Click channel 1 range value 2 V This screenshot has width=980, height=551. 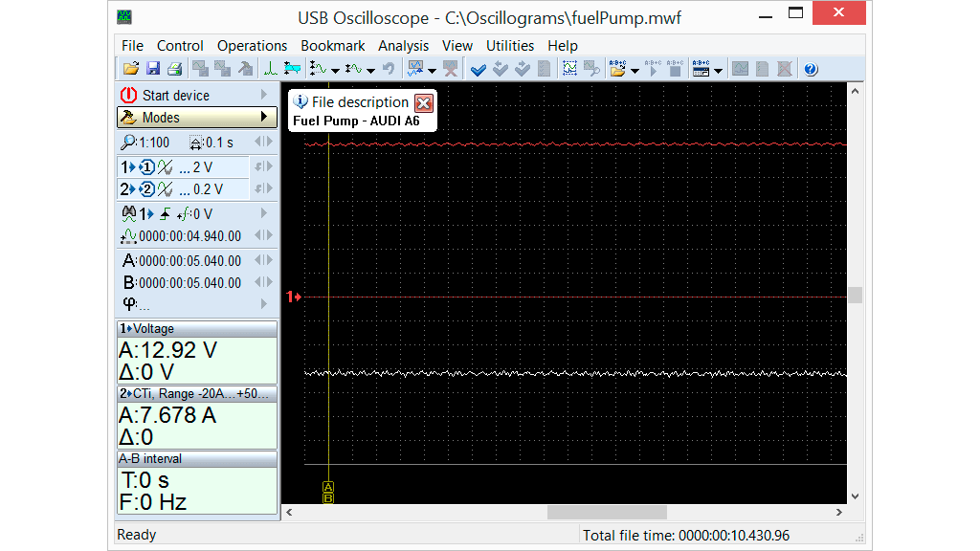203,167
